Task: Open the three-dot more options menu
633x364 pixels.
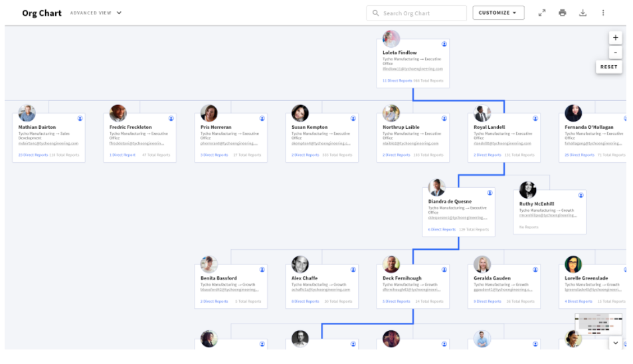Action: tap(603, 13)
